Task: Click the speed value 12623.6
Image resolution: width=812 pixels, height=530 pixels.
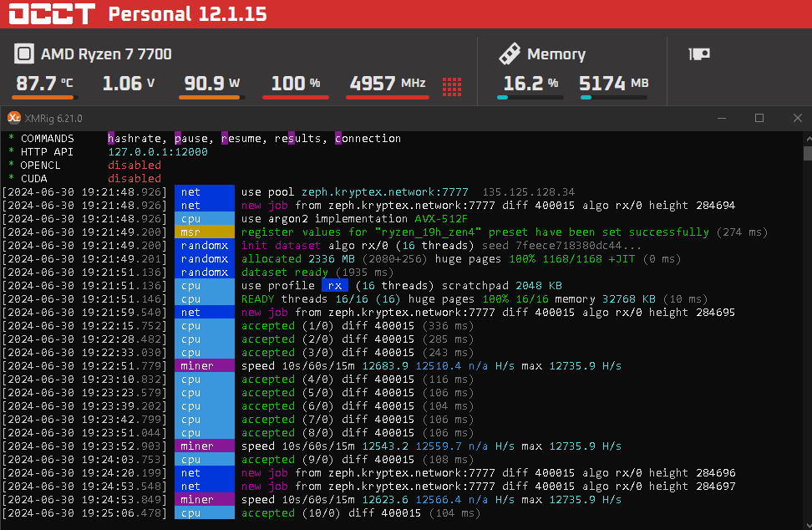Action: coord(385,499)
